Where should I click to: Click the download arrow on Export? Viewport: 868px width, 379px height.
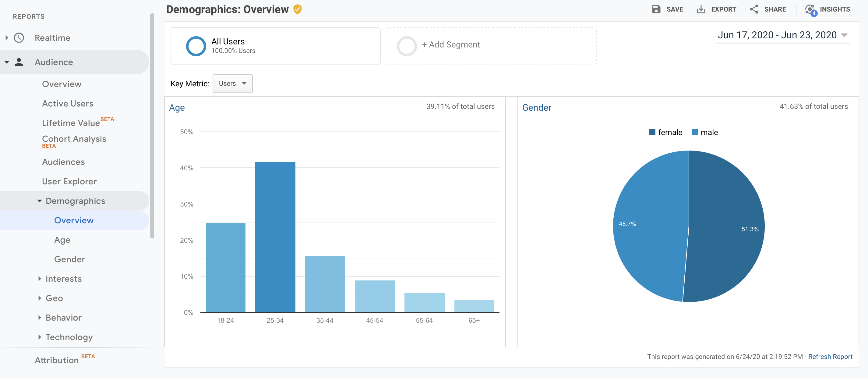[x=701, y=9]
